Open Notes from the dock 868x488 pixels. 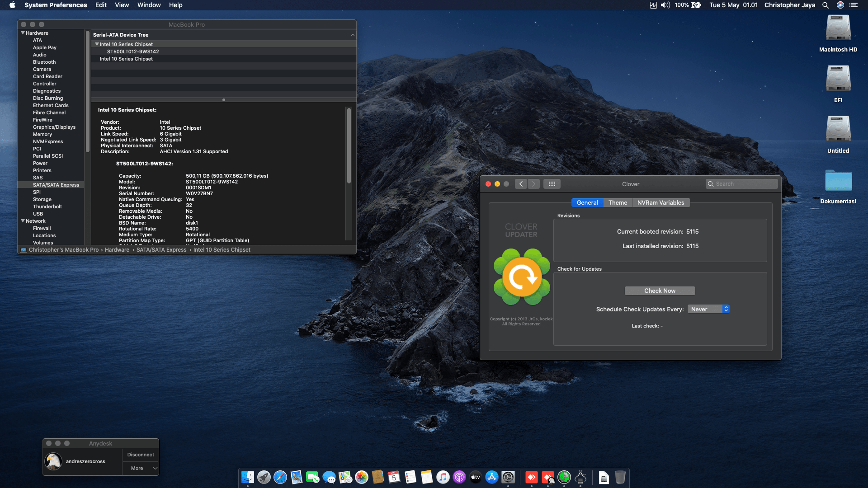pos(427,477)
